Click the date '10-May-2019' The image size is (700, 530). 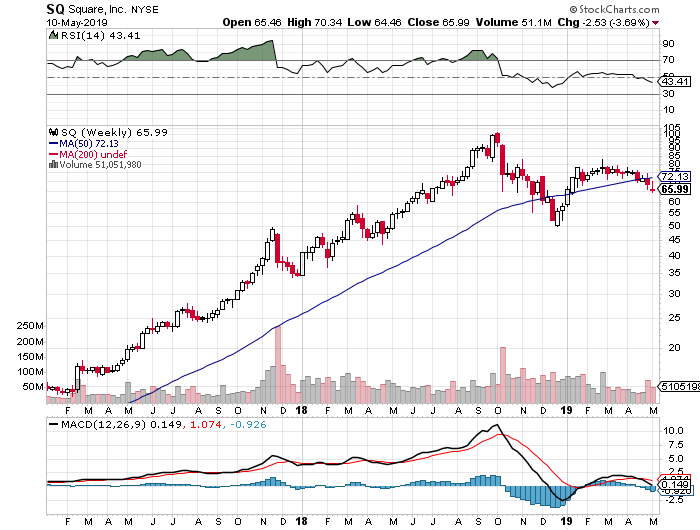[x=77, y=22]
